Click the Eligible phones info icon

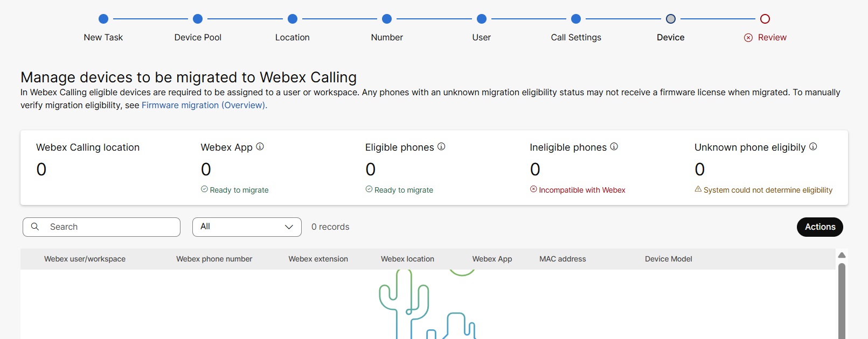click(441, 146)
